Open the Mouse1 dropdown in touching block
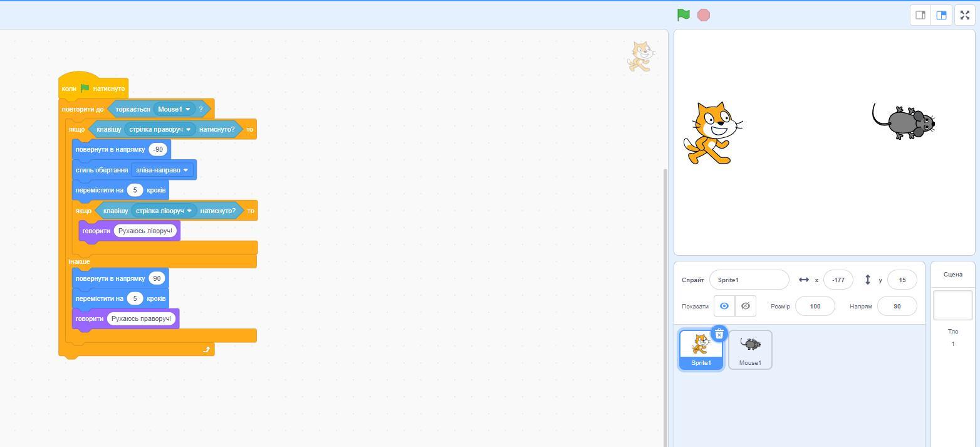This screenshot has height=447, width=980. click(x=174, y=109)
